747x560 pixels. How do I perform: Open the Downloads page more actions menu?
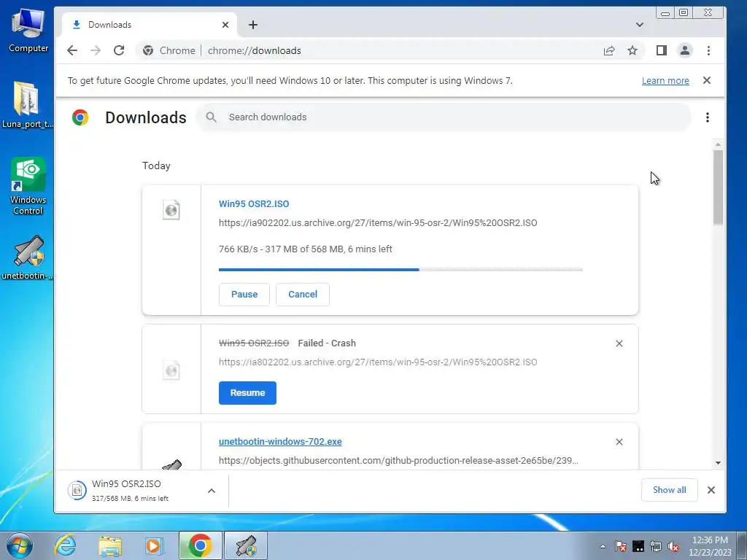tap(708, 117)
